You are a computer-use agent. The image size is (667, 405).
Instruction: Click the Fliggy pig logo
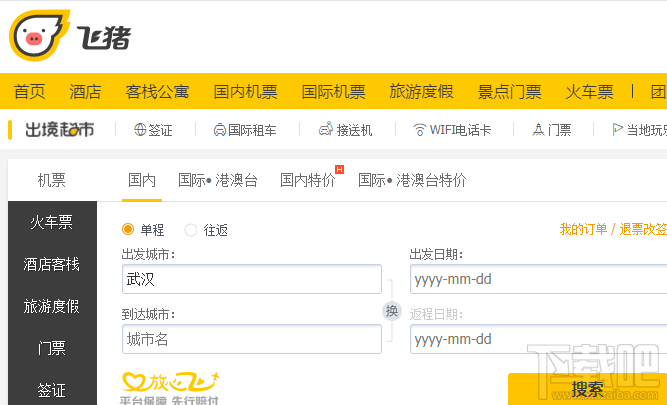(x=40, y=35)
